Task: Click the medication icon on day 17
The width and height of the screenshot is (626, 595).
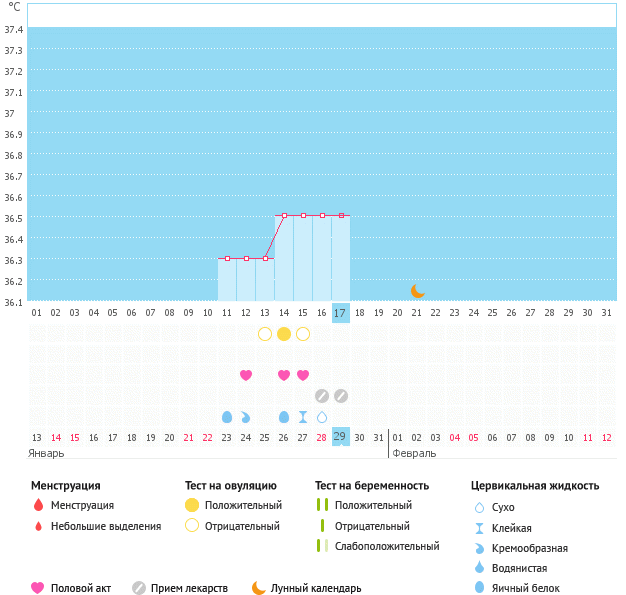Action: (x=341, y=396)
